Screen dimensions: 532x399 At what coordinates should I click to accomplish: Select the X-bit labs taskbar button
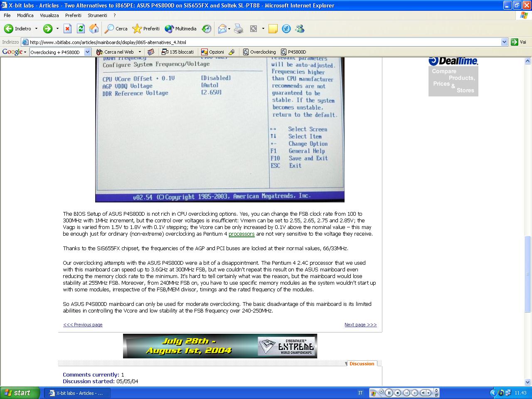77,393
